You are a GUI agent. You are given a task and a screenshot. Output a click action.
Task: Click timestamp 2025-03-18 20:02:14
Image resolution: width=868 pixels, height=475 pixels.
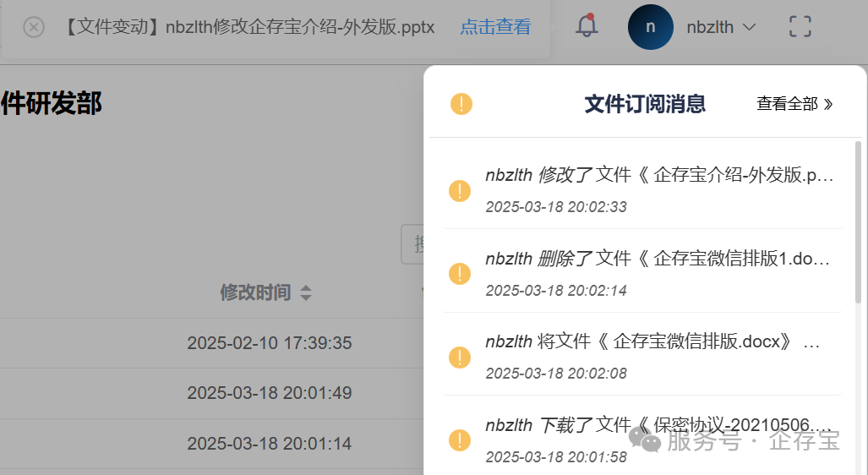click(556, 290)
